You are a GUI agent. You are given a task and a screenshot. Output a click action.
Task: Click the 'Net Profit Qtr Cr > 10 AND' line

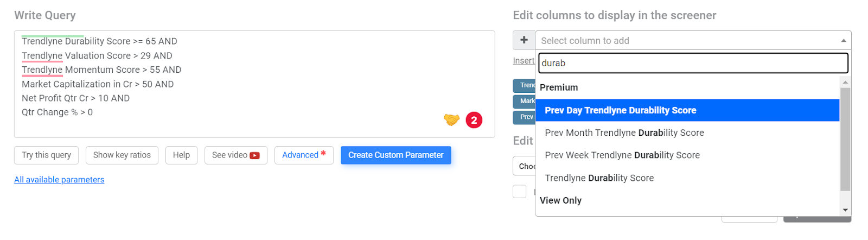click(76, 98)
